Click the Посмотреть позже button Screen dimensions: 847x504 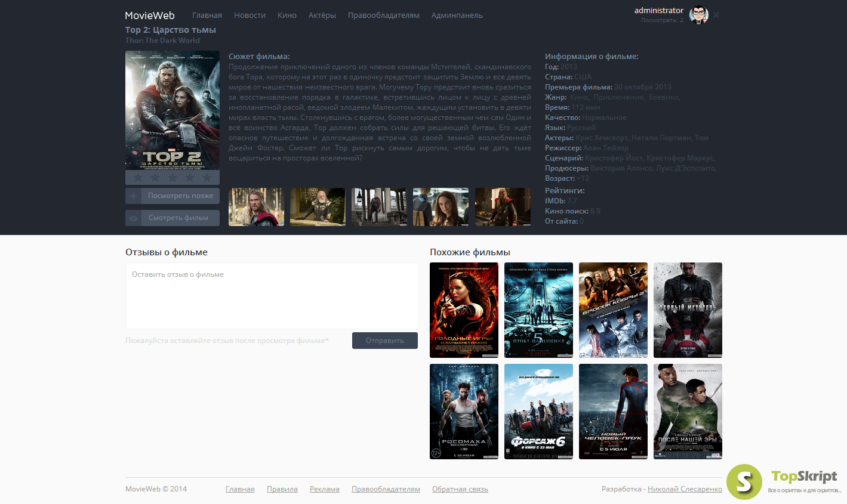click(x=173, y=196)
